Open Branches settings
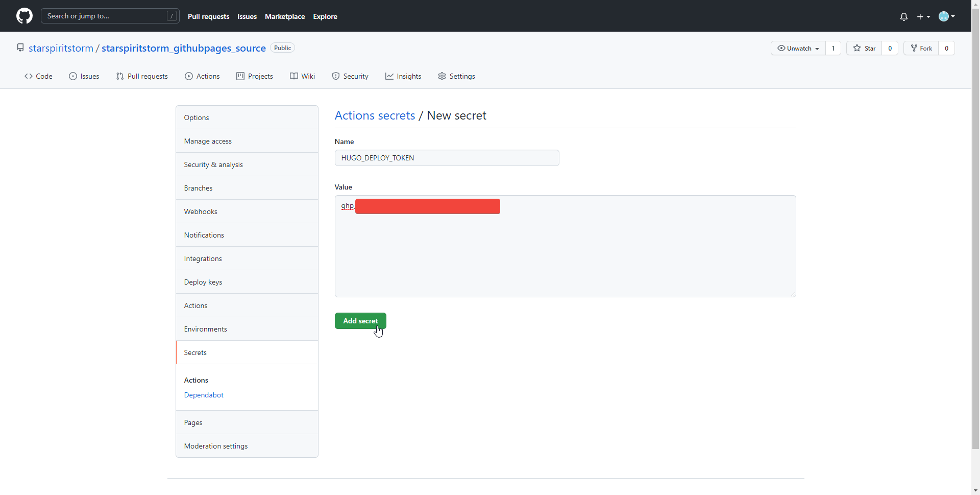Viewport: 980px width, 495px height. pos(247,188)
